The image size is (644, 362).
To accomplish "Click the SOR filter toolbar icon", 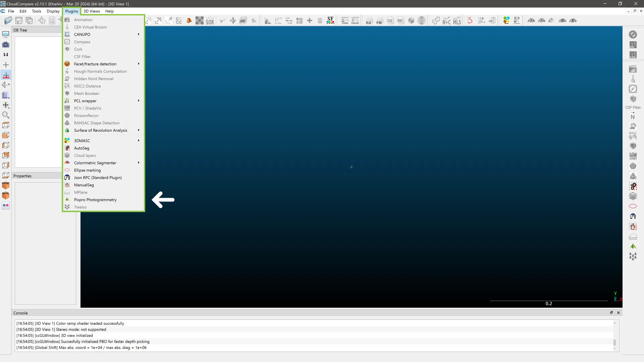I will [x=210, y=21].
